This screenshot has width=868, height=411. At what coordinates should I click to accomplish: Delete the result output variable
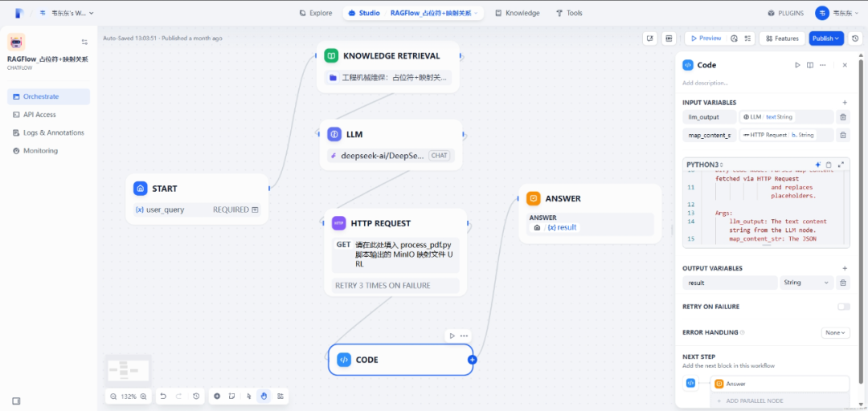pos(843,283)
